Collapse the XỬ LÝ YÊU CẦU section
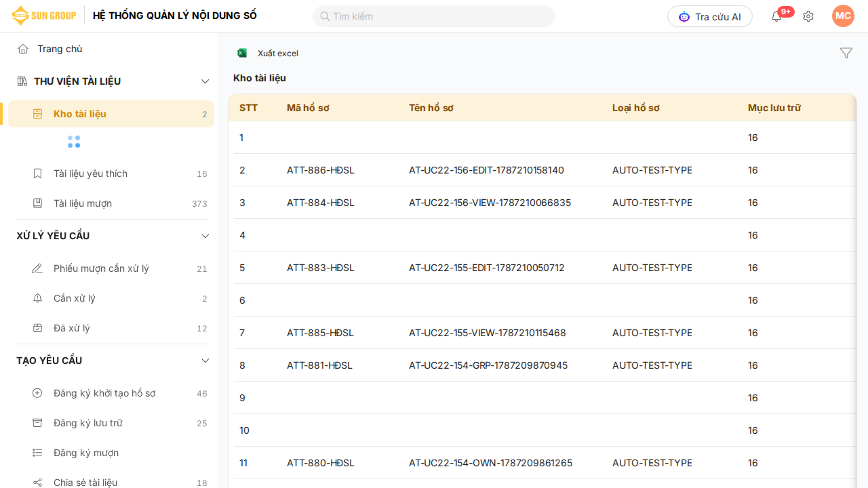 205,236
